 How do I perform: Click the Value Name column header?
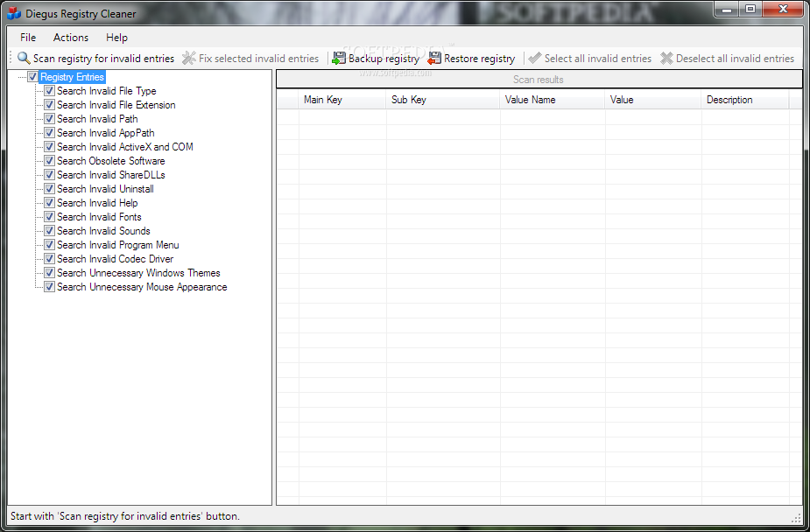point(553,100)
